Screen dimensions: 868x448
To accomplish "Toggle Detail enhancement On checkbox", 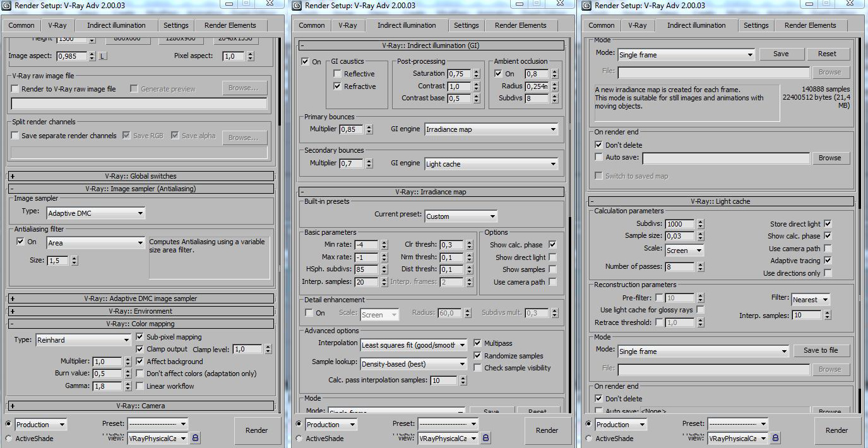I will tap(309, 313).
